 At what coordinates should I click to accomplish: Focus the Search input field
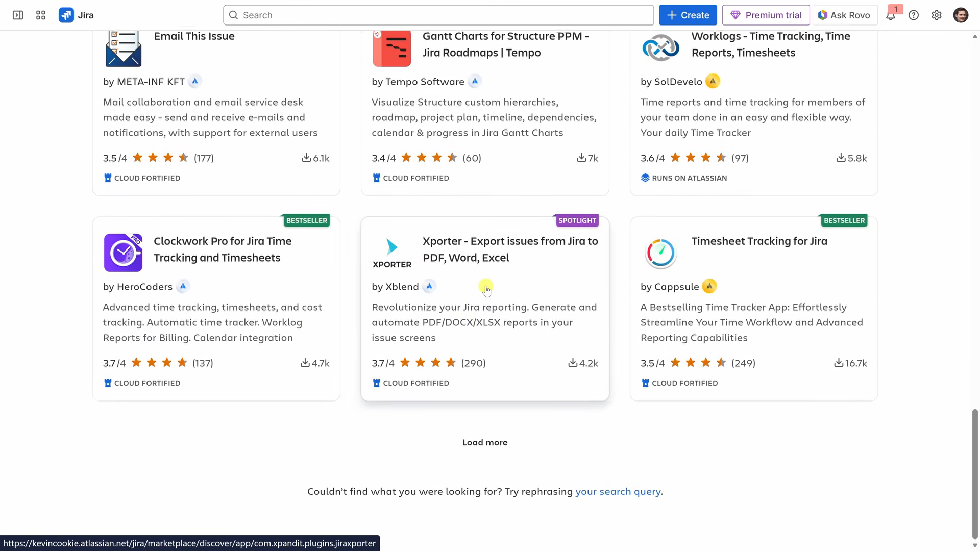point(438,15)
